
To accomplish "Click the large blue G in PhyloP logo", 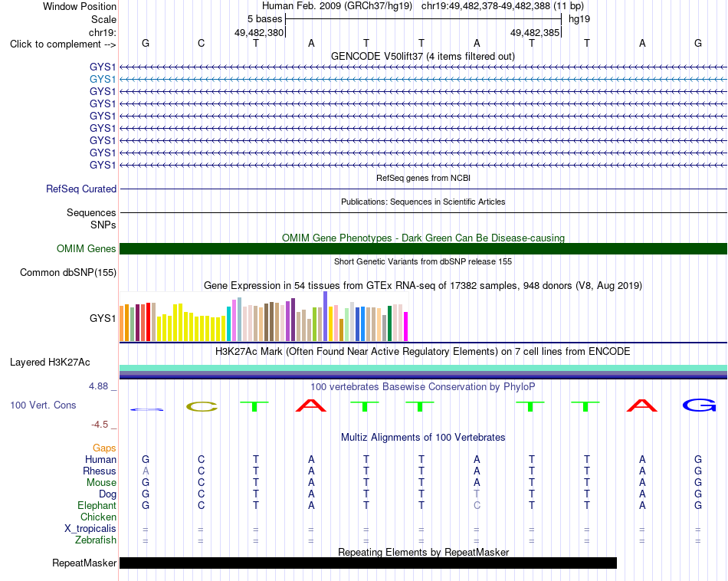I will point(699,405).
